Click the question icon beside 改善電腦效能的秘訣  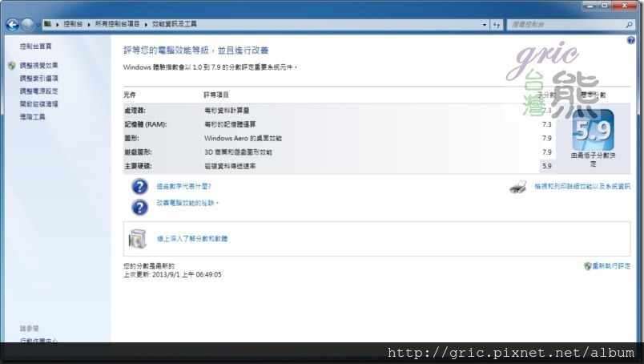coord(139,208)
